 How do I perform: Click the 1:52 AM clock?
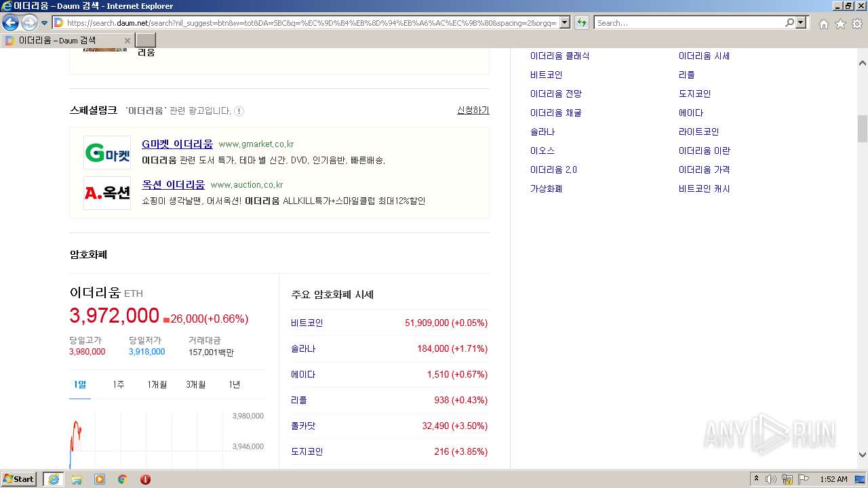(x=833, y=479)
